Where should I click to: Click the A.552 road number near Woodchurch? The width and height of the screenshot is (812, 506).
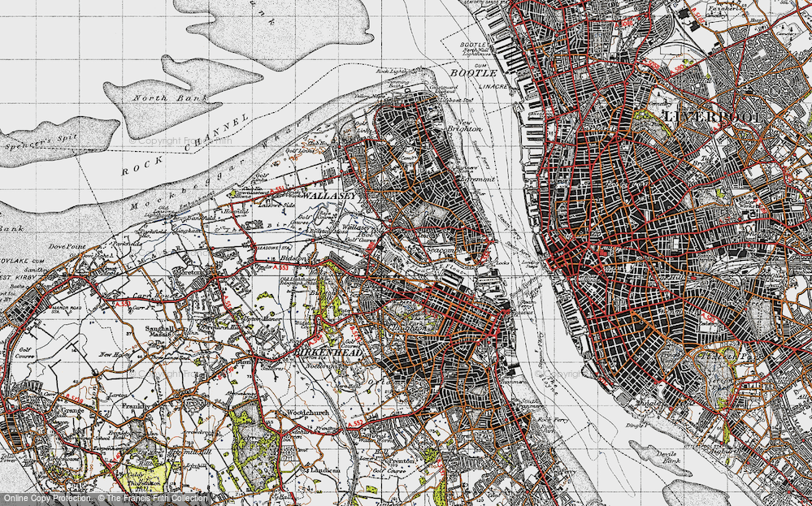click(x=355, y=424)
